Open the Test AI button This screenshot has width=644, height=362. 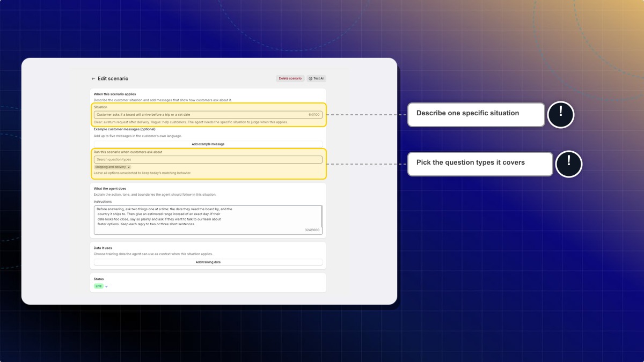[x=316, y=78]
